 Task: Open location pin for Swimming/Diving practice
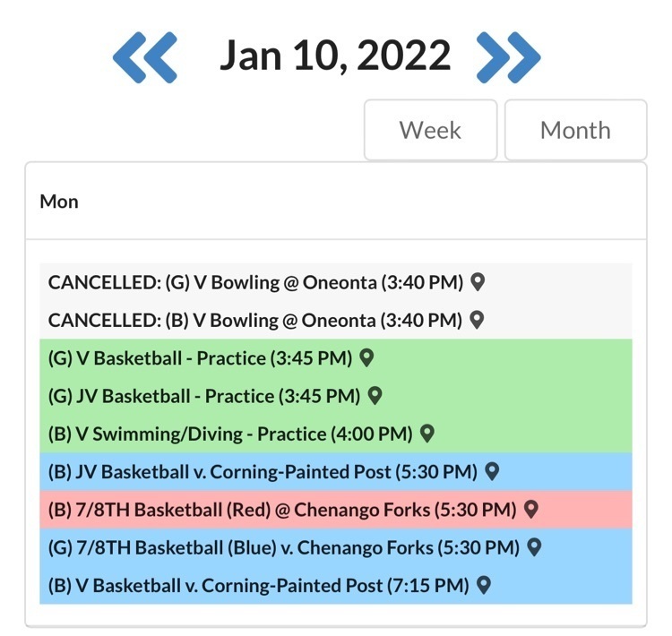[x=427, y=434]
